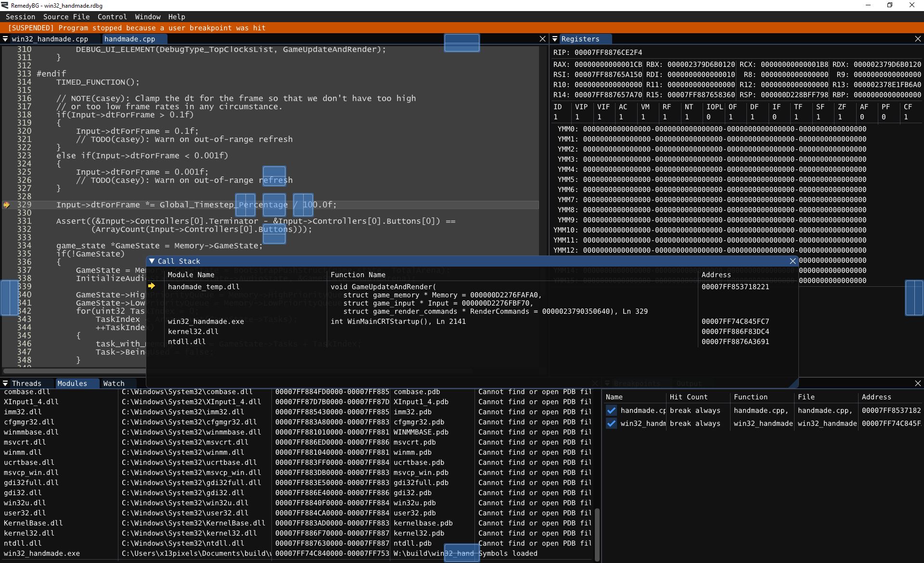The width and height of the screenshot is (924, 563).
Task: Switch to the Watch tab
Action: (114, 383)
